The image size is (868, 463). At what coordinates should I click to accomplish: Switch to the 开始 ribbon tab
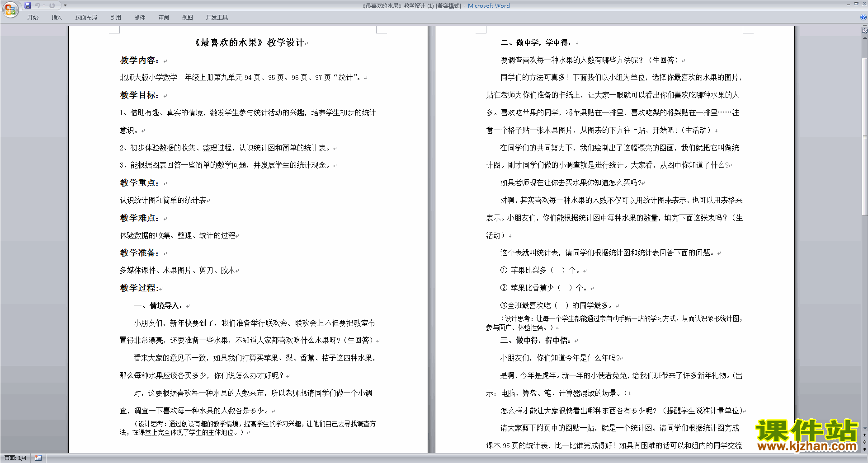coord(33,17)
